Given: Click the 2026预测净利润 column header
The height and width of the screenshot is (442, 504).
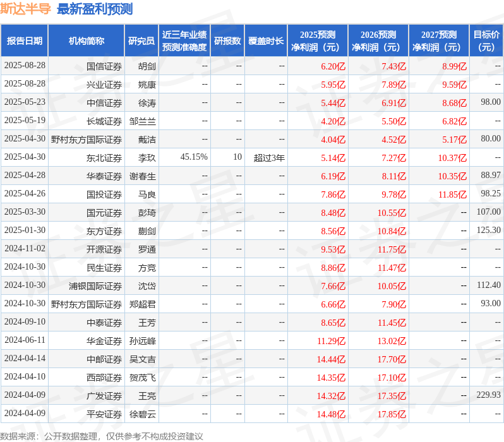Looking at the screenshot, I should pos(378,40).
